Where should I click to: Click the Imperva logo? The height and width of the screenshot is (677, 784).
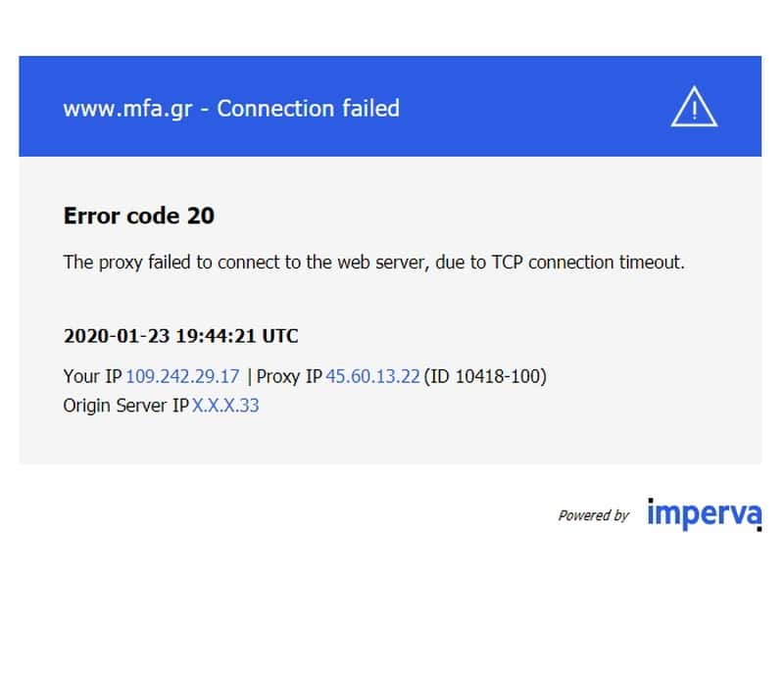(x=705, y=514)
